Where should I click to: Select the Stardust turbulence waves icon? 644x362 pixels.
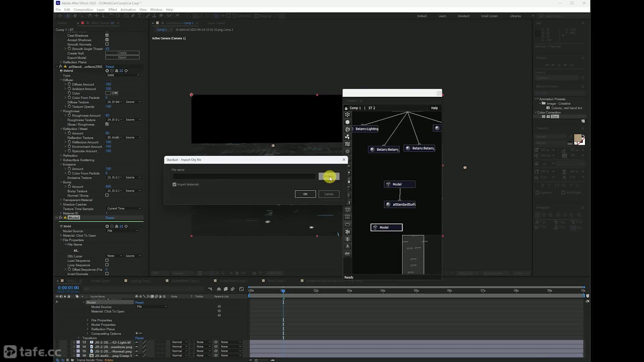(x=347, y=144)
